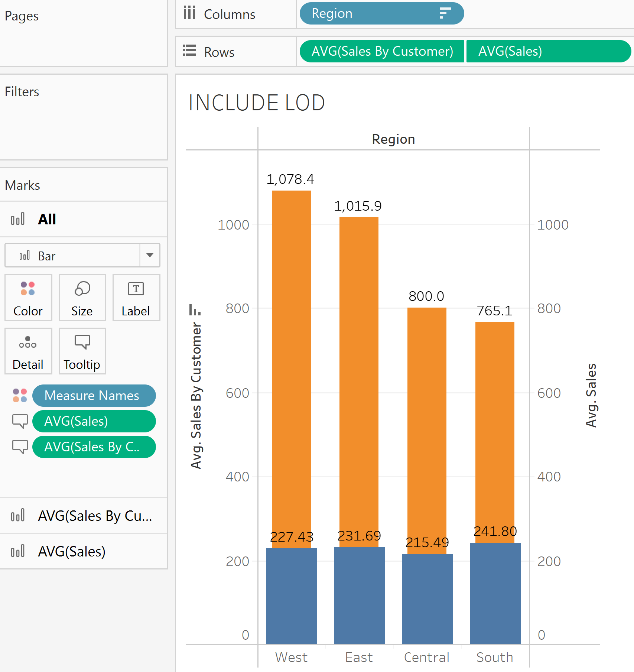Image resolution: width=634 pixels, height=672 pixels.
Task: Click the sort icon beside the left axis
Action: click(x=196, y=309)
